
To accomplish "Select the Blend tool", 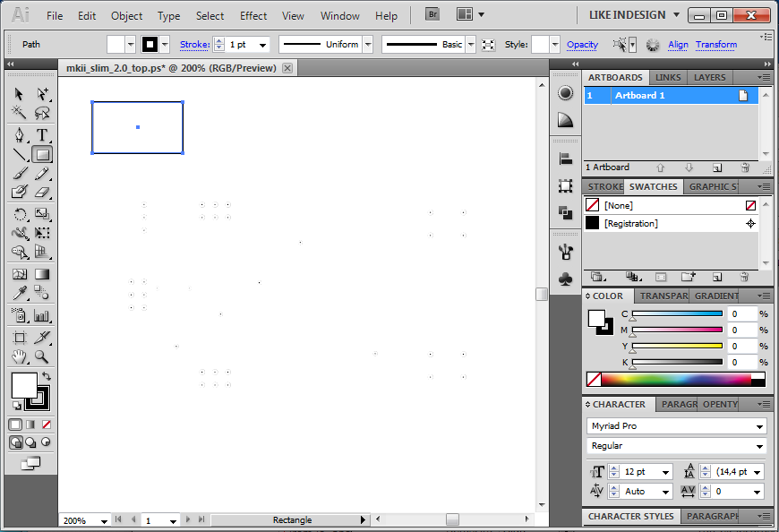I will pyautogui.click(x=42, y=293).
